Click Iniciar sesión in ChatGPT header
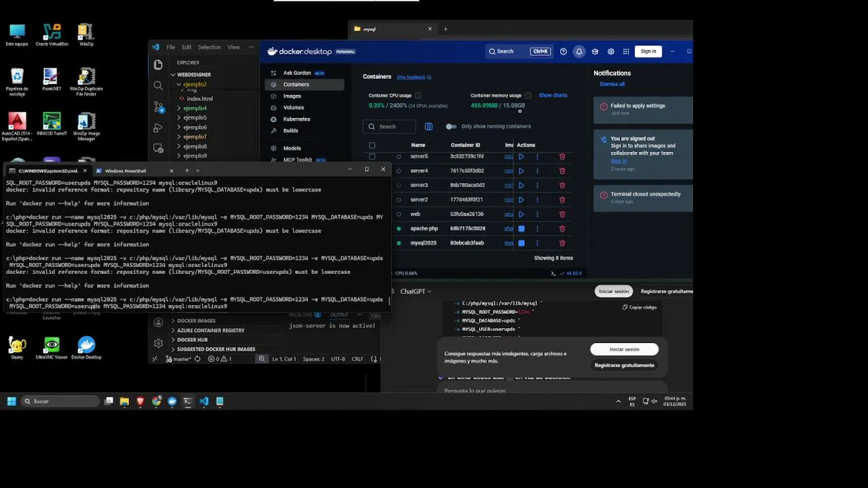Image resolution: width=868 pixels, height=488 pixels. tap(613, 291)
